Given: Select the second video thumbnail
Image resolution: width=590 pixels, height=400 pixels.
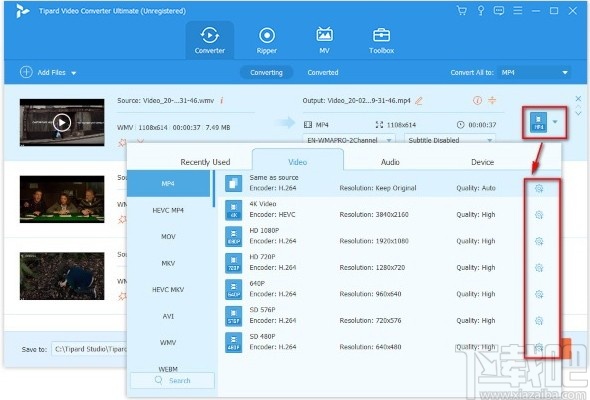Looking at the screenshot, I should pyautogui.click(x=62, y=199).
